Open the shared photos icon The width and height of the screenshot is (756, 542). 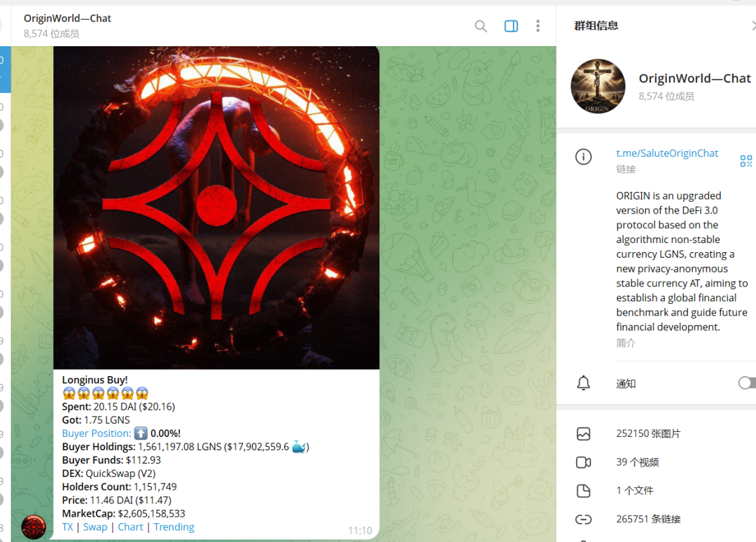(583, 433)
